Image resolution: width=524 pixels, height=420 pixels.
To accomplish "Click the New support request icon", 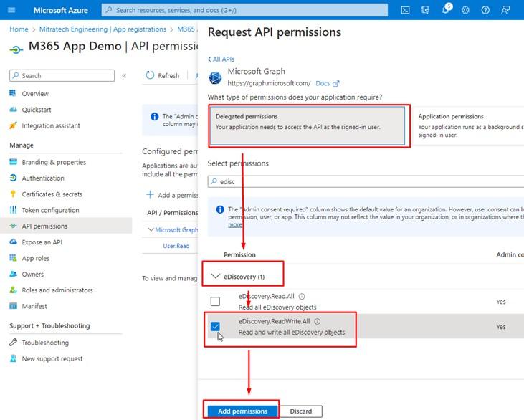I will (x=13, y=358).
